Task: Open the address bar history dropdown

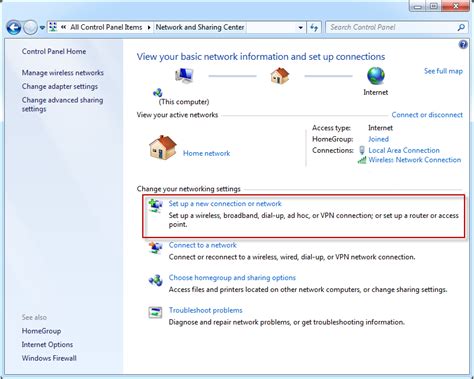Action: [300, 27]
